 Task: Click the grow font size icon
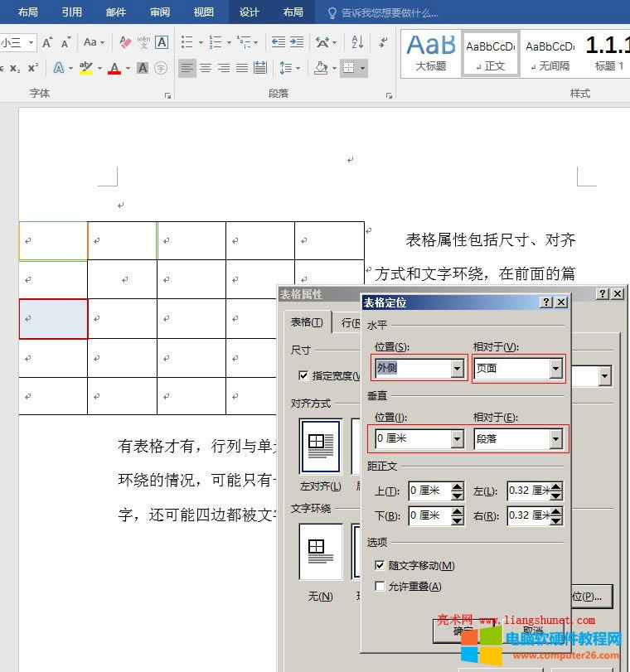point(48,42)
